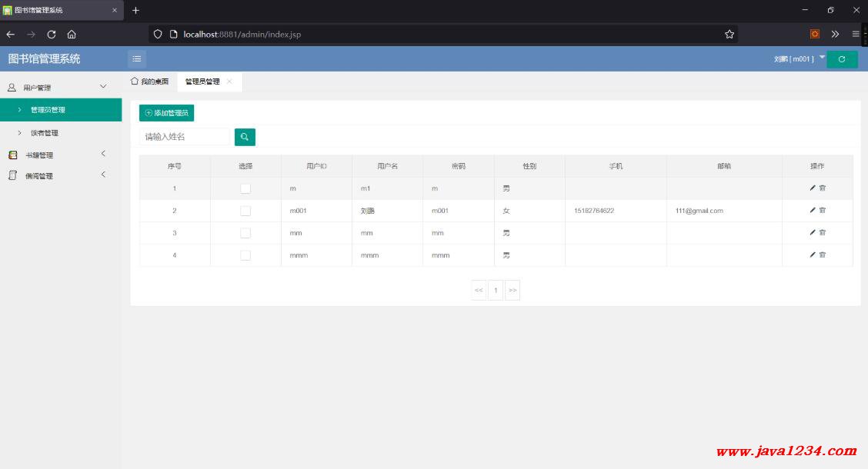Click the 选择 column header
The height and width of the screenshot is (469, 868).
(245, 166)
